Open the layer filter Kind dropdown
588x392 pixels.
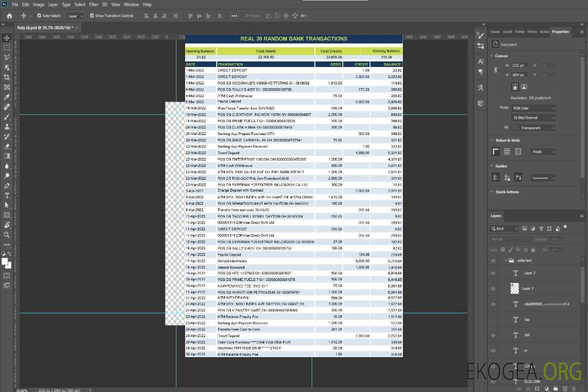[x=504, y=229]
